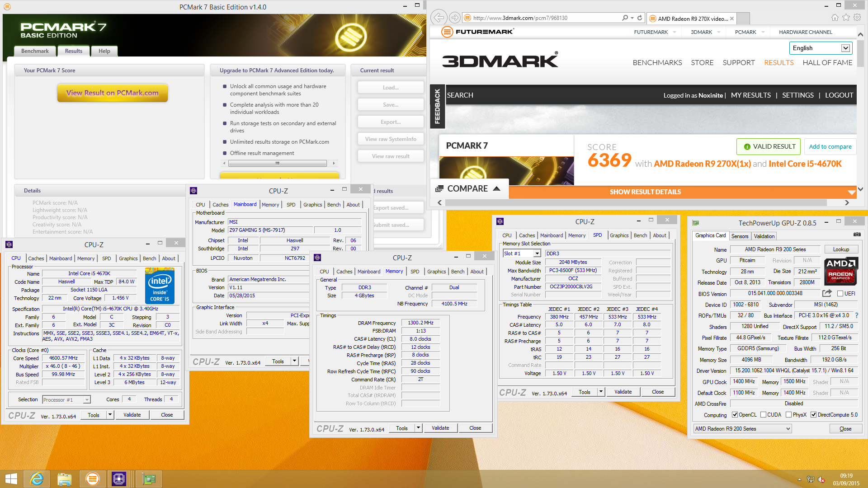Toggle the OpenCL checkbox in GPU-Z
Image resolution: width=868 pixels, height=488 pixels.
(x=735, y=415)
